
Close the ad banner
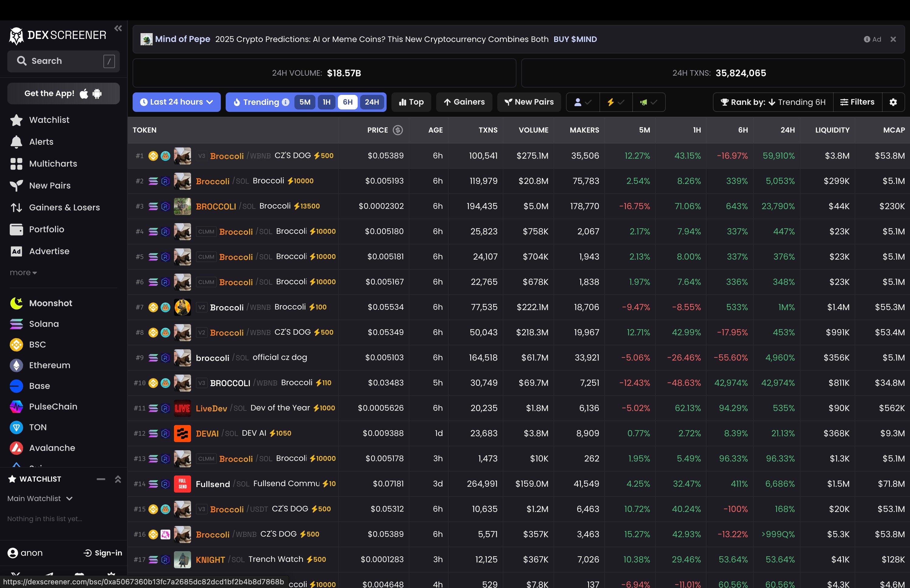(893, 39)
